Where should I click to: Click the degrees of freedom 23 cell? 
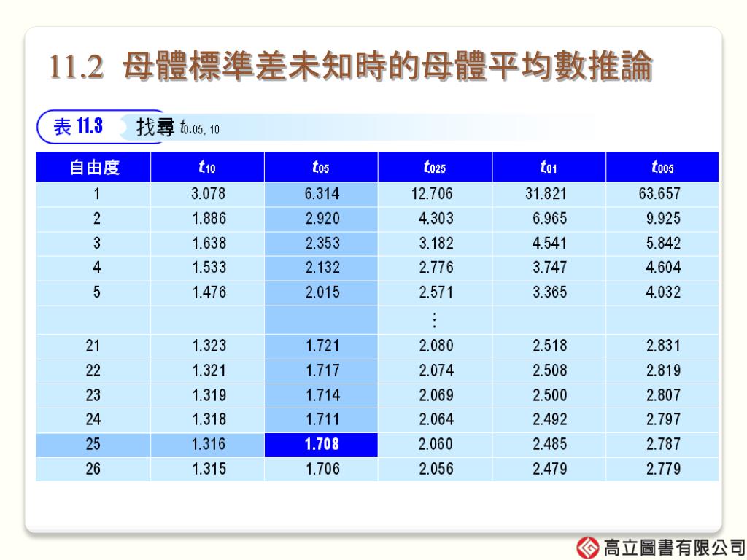pos(93,395)
